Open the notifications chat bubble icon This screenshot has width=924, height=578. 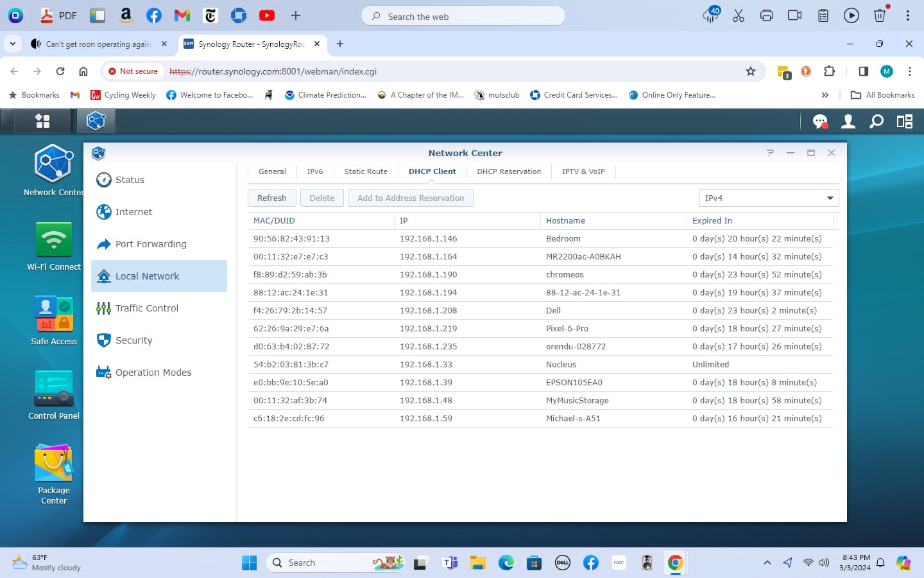(819, 121)
